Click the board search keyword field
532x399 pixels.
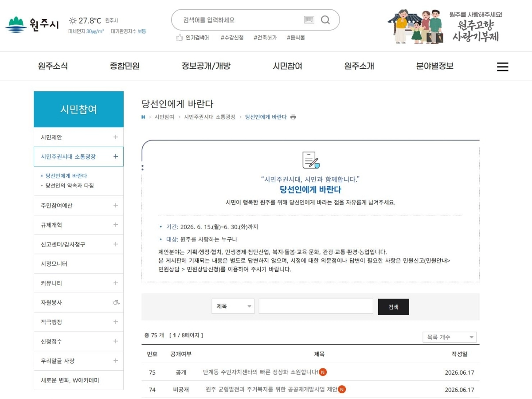coord(316,306)
